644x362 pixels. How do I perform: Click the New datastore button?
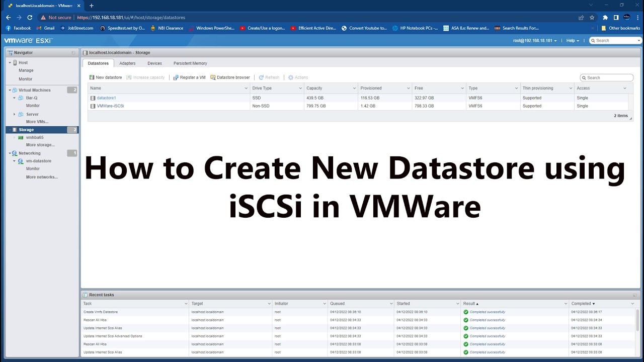tap(106, 77)
